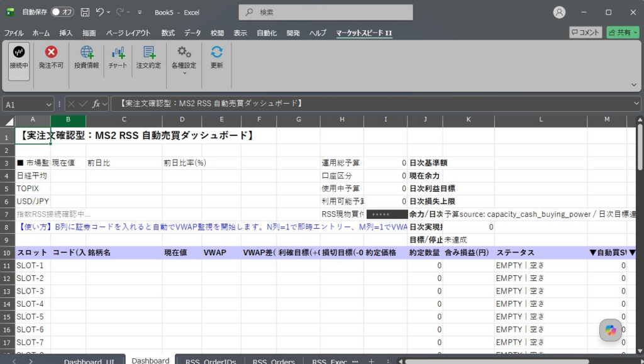
Task: Open the RSS_Orders sheet tab
Action: coord(274,361)
